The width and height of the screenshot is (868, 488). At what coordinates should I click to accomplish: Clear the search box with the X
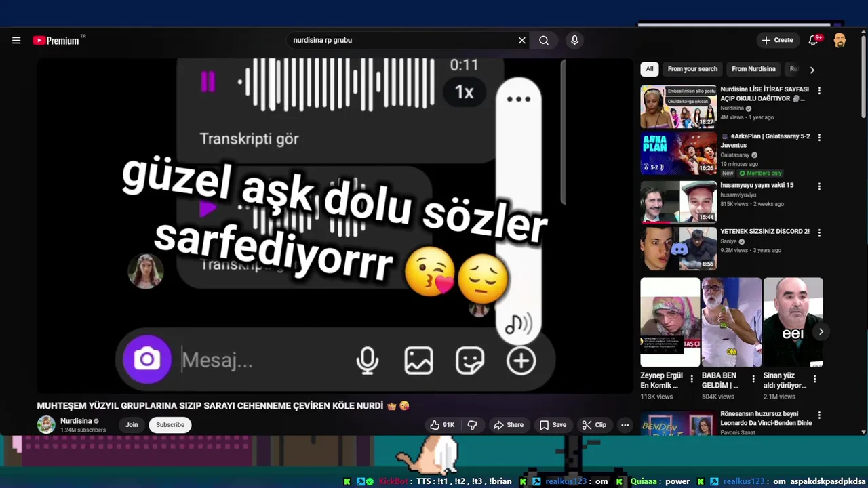[x=522, y=41]
